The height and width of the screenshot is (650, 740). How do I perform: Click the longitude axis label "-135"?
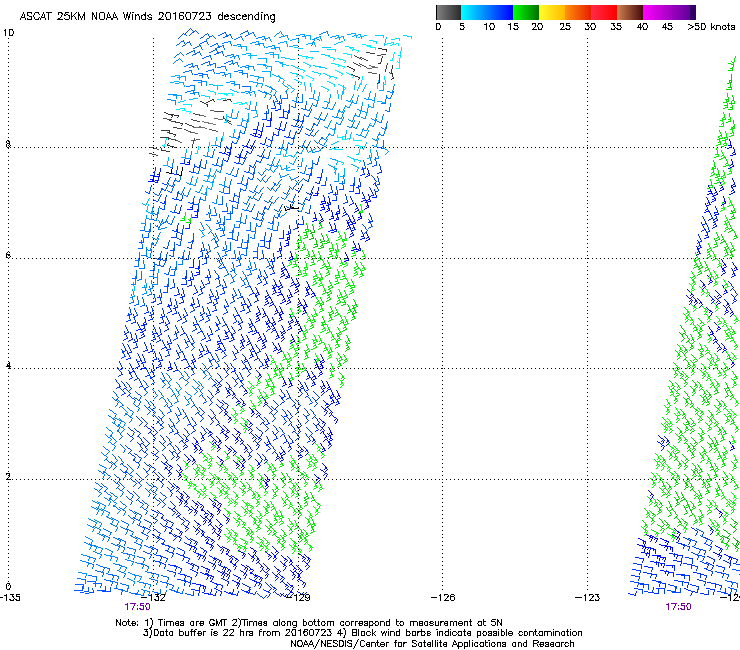point(10,598)
